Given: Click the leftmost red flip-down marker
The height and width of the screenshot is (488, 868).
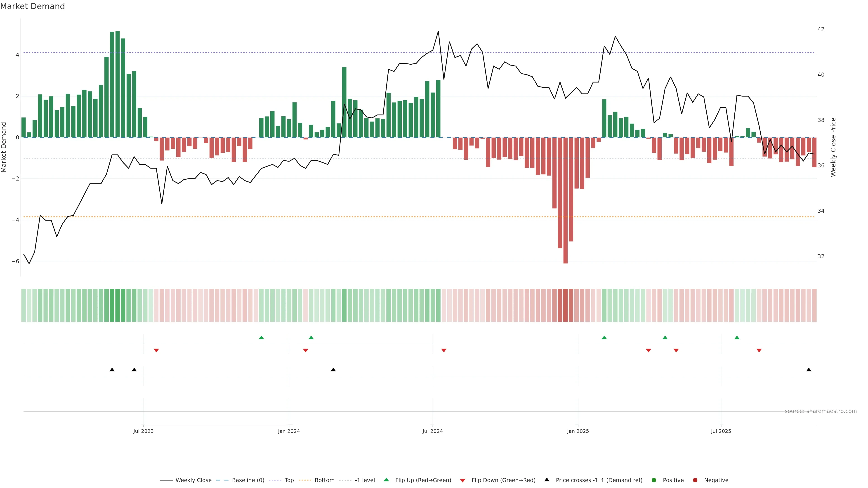Looking at the screenshot, I should tap(156, 350).
